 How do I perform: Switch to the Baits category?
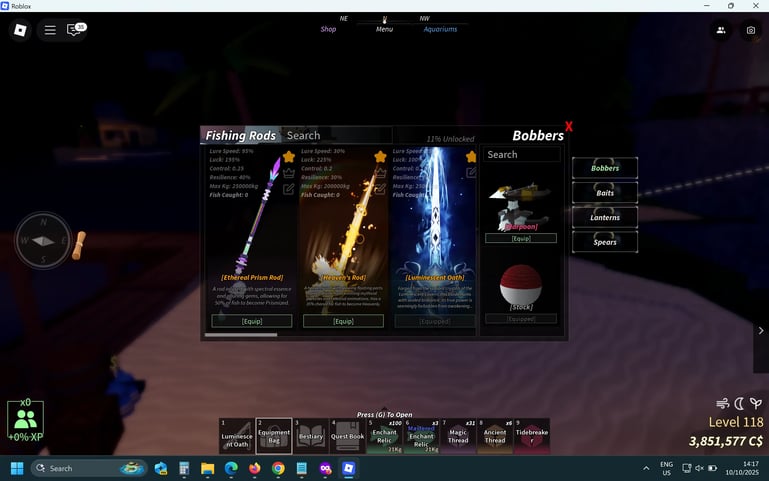[x=605, y=193]
